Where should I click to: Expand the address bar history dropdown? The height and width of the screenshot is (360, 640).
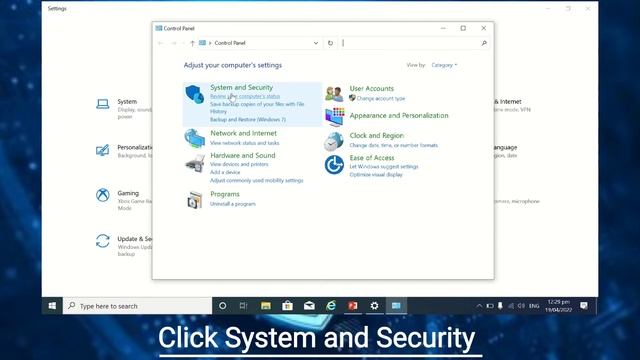click(x=316, y=43)
